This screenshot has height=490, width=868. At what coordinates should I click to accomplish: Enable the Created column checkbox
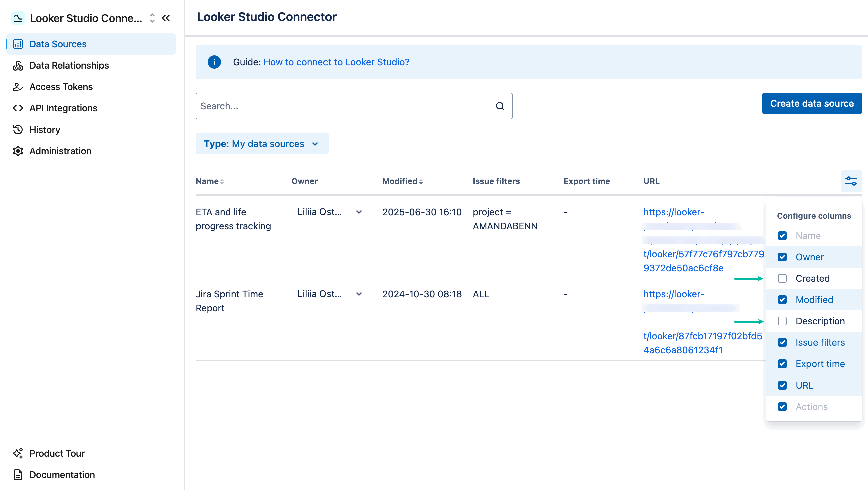[x=782, y=278]
